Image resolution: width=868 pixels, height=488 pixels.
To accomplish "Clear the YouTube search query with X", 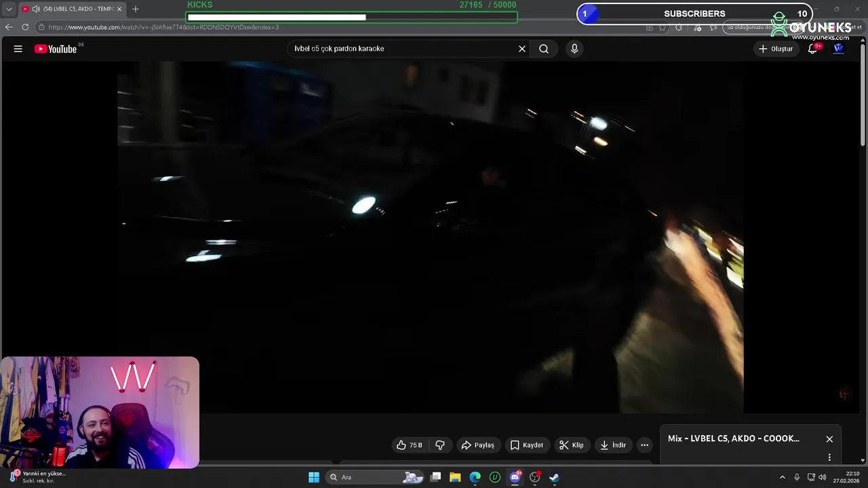I will coord(522,49).
